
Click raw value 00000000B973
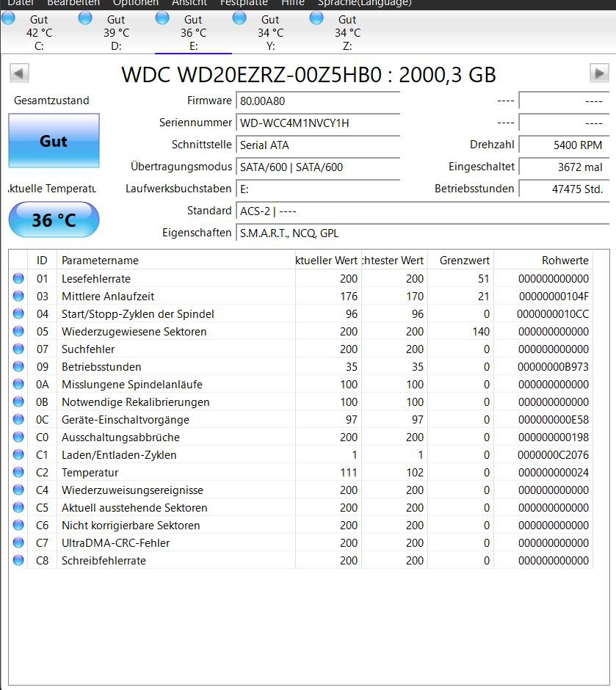point(553,366)
